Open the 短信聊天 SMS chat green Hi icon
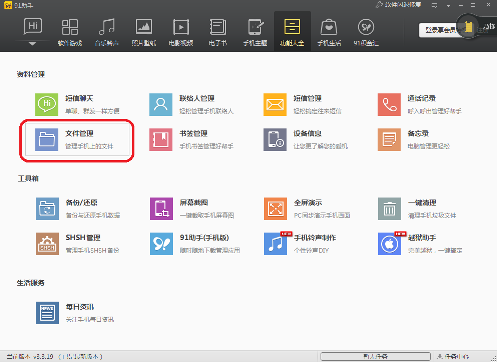 [46, 104]
